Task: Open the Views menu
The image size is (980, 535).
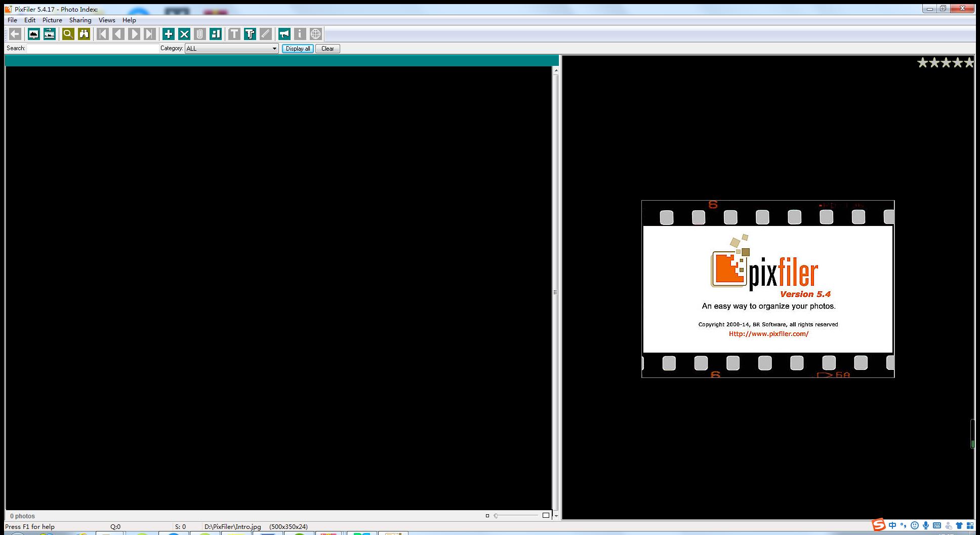Action: click(x=107, y=20)
